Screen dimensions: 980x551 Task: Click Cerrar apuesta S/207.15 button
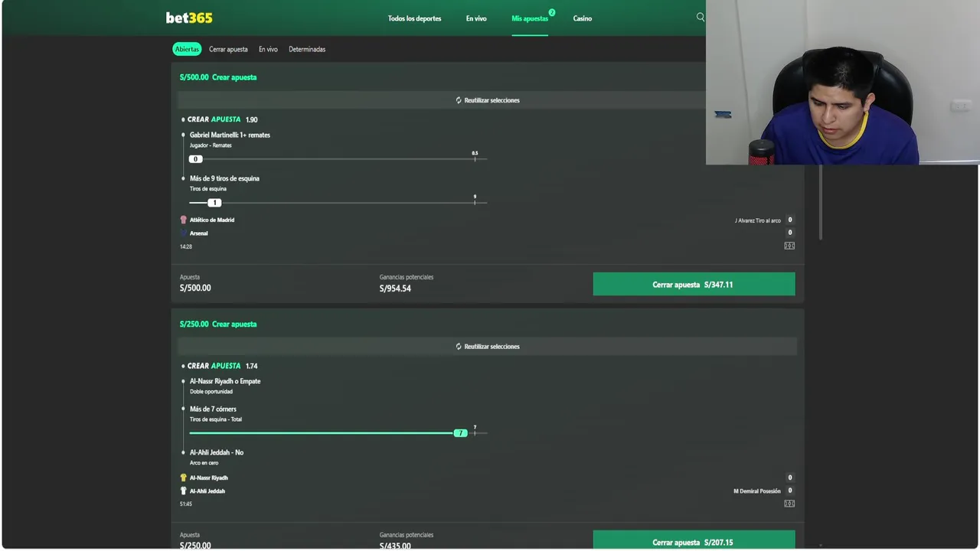pyautogui.click(x=694, y=540)
